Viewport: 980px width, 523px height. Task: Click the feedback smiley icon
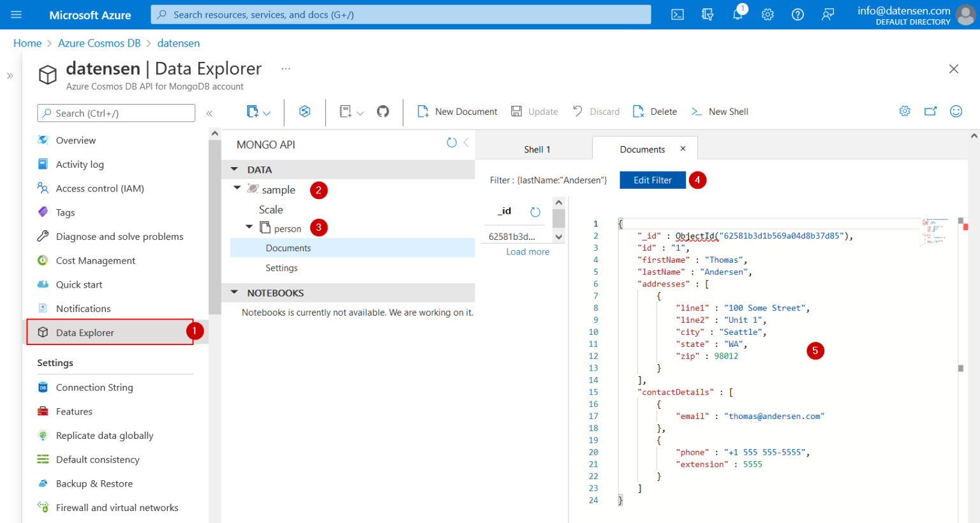tap(956, 111)
